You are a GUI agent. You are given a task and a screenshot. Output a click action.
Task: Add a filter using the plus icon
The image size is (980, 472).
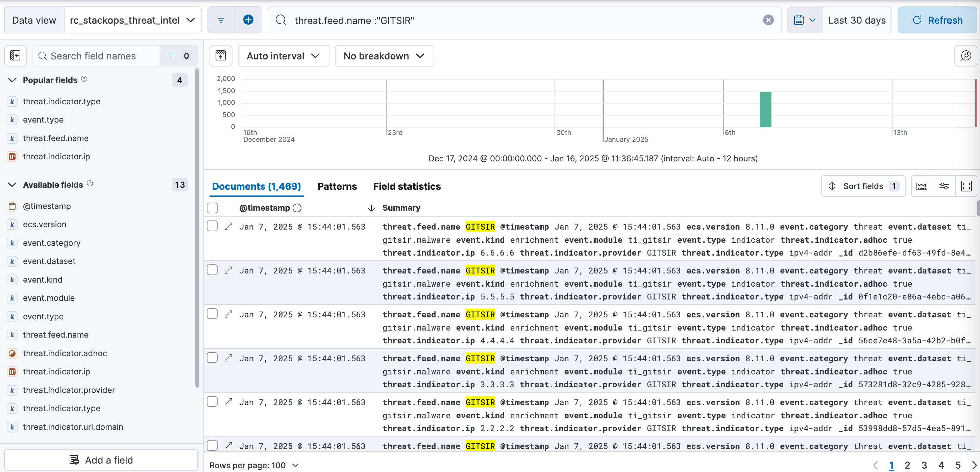tap(249, 19)
